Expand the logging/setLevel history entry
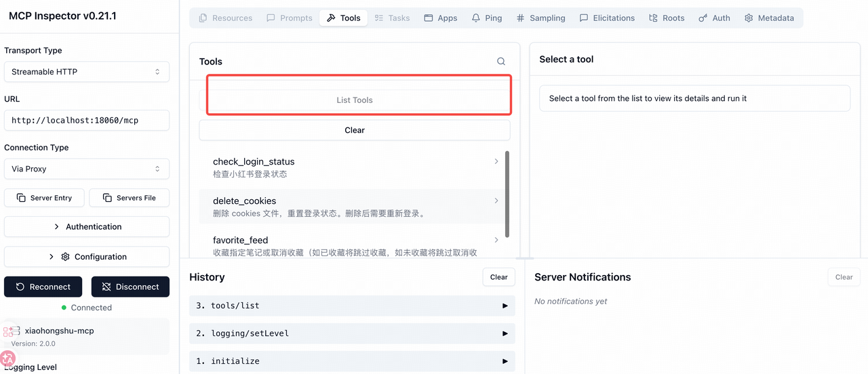 (x=352, y=333)
